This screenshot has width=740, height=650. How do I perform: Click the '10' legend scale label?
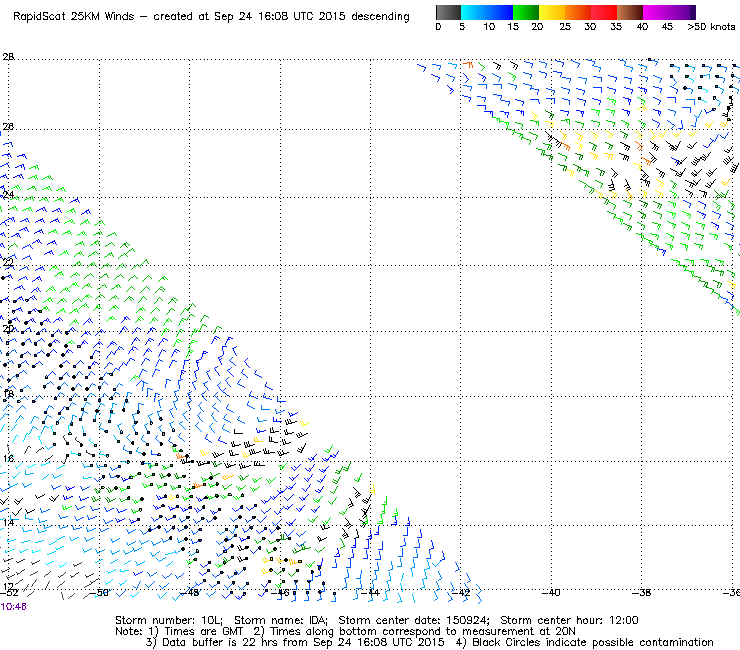(x=489, y=27)
